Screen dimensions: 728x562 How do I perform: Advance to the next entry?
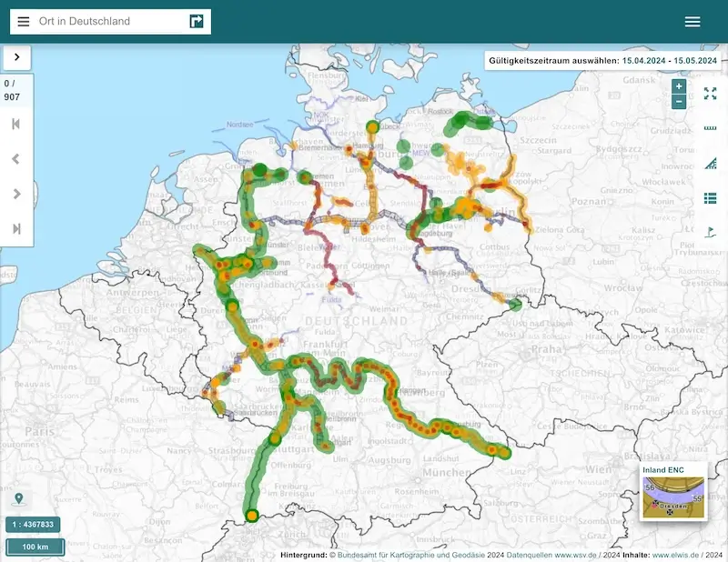click(16, 194)
